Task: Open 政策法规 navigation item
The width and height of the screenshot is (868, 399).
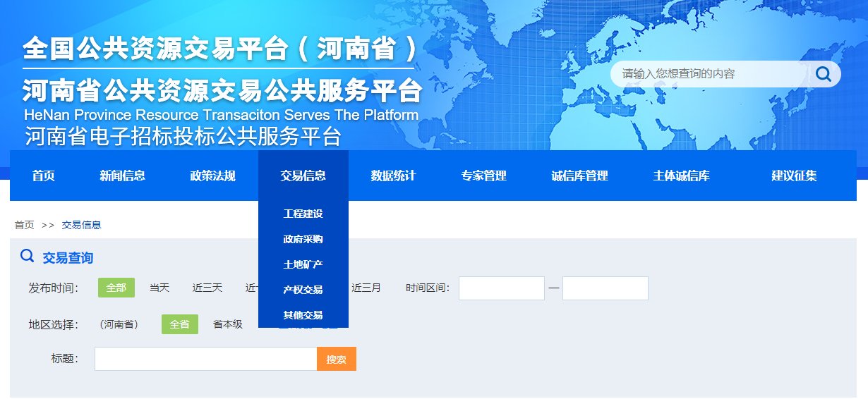Action: pos(213,176)
